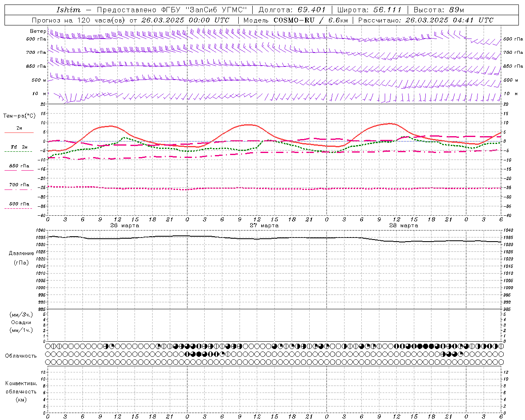Screen dimensions: 525x420
Task: Click the dashed line sample under Td 2м
Action: 19,152
